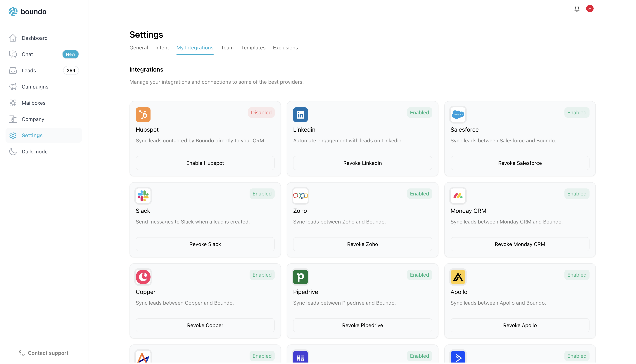
Task: Click the Enabled status on Salesforce
Action: (576, 112)
